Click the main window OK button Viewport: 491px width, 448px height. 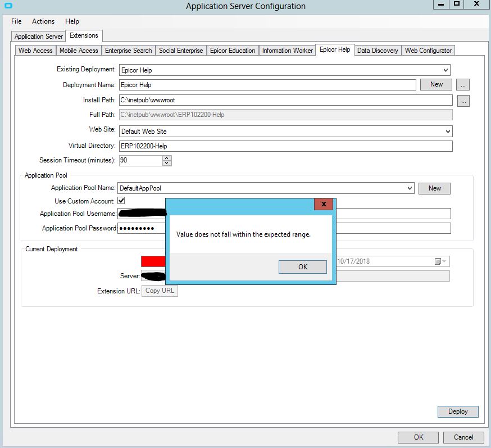pos(418,437)
